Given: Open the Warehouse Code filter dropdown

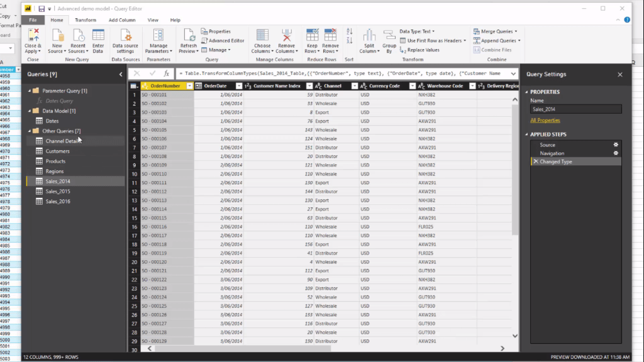Looking at the screenshot, I should (x=472, y=85).
